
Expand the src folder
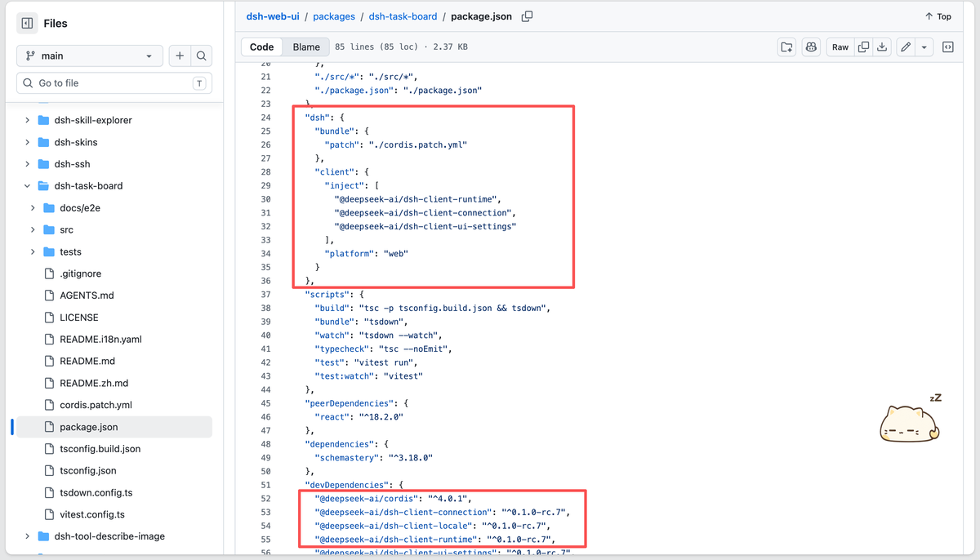[33, 230]
